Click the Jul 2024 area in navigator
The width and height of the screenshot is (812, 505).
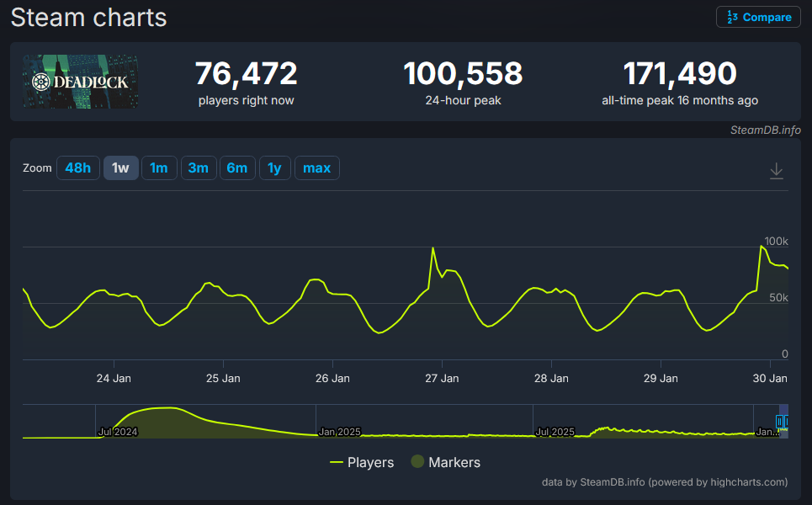(x=118, y=432)
